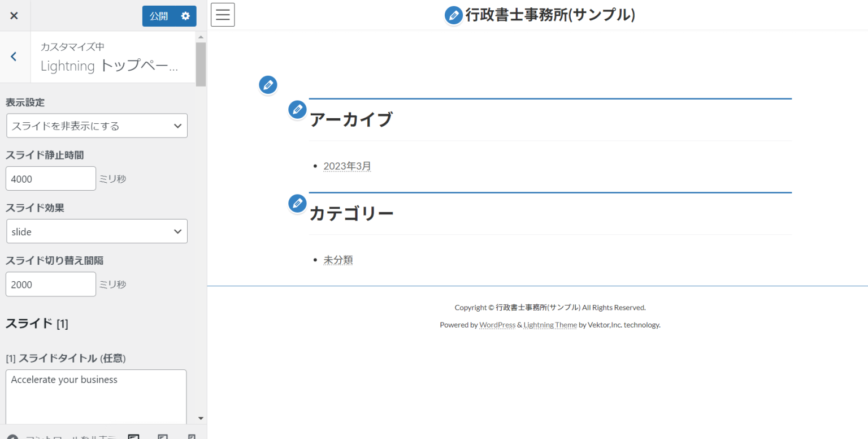Click the topmost pencil icon above the アーカイブ widget
The height and width of the screenshot is (439, 868).
pyautogui.click(x=268, y=85)
